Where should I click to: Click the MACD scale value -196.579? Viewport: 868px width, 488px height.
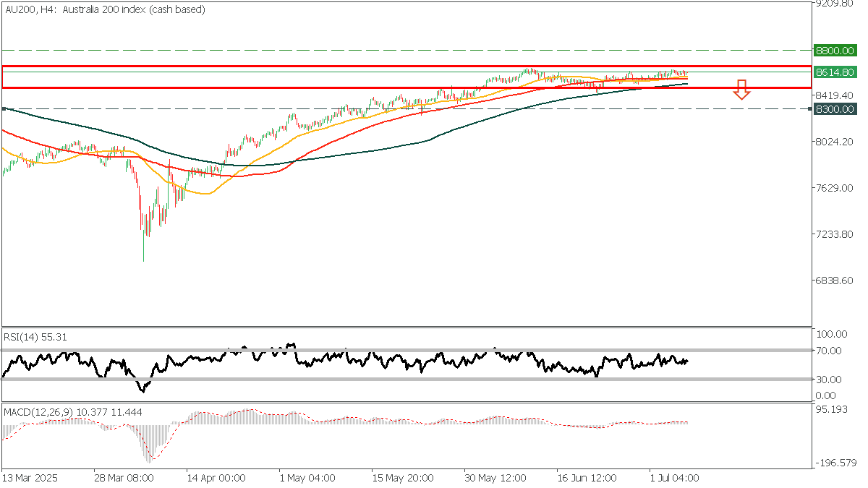[x=835, y=463]
